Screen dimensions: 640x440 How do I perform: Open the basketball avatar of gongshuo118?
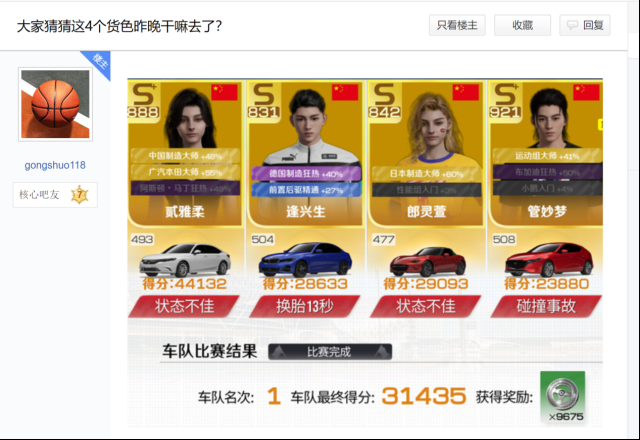pos(56,104)
